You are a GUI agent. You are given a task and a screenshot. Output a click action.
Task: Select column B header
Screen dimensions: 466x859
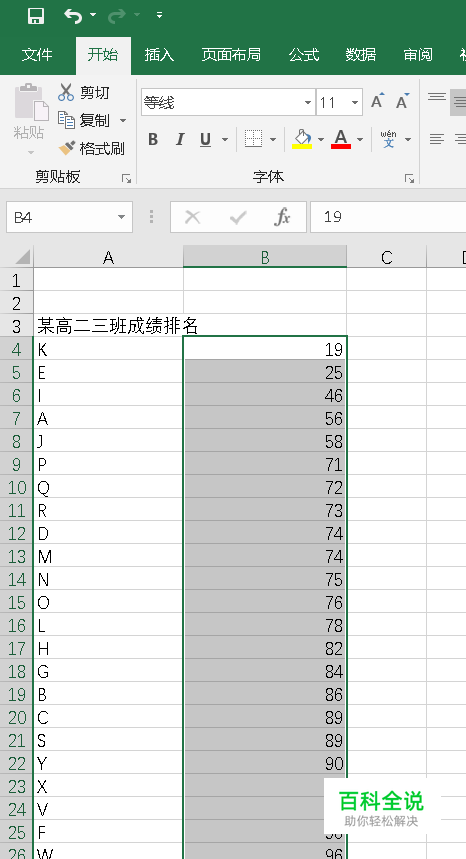pyautogui.click(x=265, y=257)
